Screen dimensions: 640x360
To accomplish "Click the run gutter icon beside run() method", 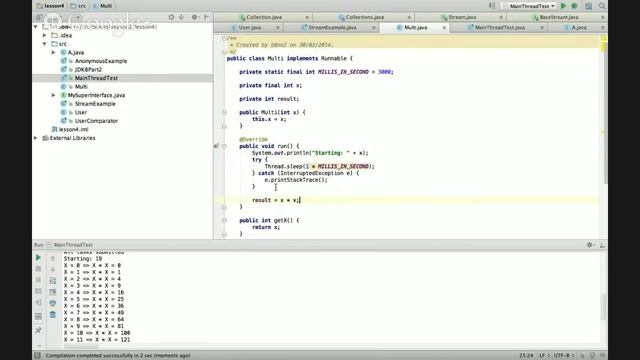I will pos(216,146).
